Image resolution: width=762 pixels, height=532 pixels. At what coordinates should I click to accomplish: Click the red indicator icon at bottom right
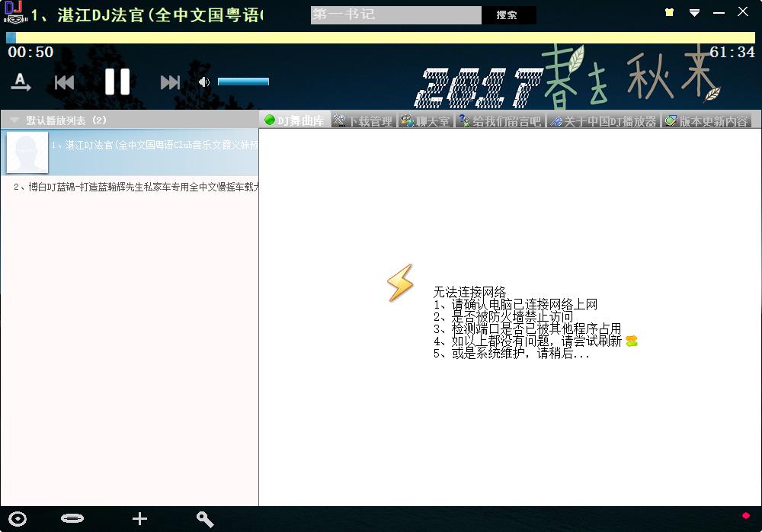pyautogui.click(x=745, y=515)
